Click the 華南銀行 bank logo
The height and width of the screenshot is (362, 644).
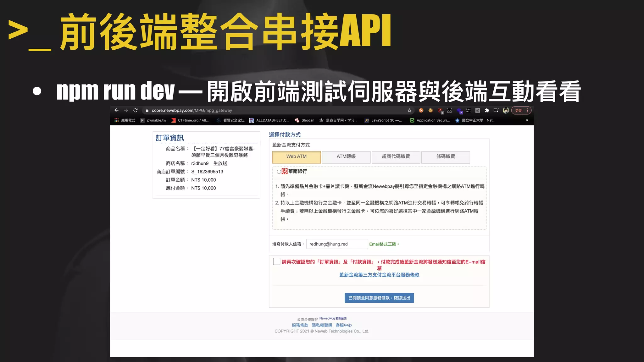[x=285, y=171]
